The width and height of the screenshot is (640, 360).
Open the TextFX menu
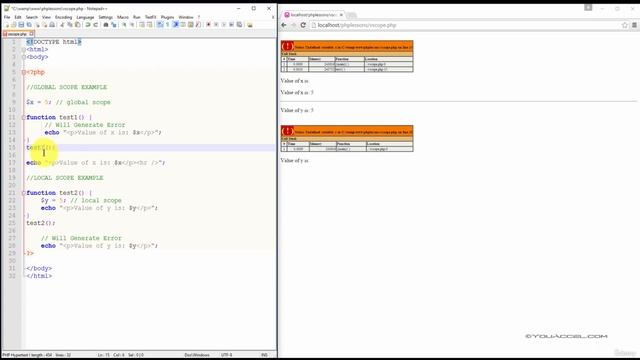(x=151, y=17)
